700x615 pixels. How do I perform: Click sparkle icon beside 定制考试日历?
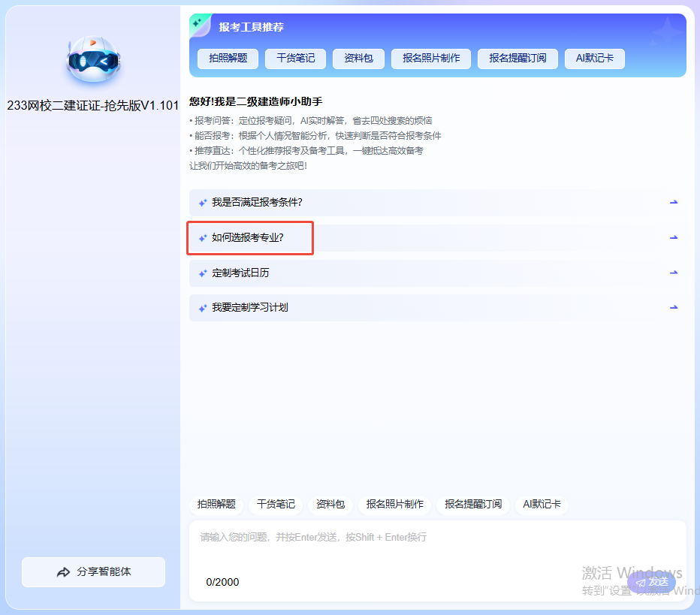[x=203, y=273]
